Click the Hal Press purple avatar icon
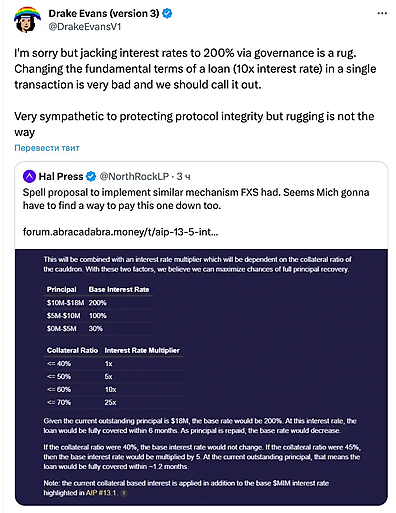This screenshot has height=513, width=396. pyautogui.click(x=29, y=176)
